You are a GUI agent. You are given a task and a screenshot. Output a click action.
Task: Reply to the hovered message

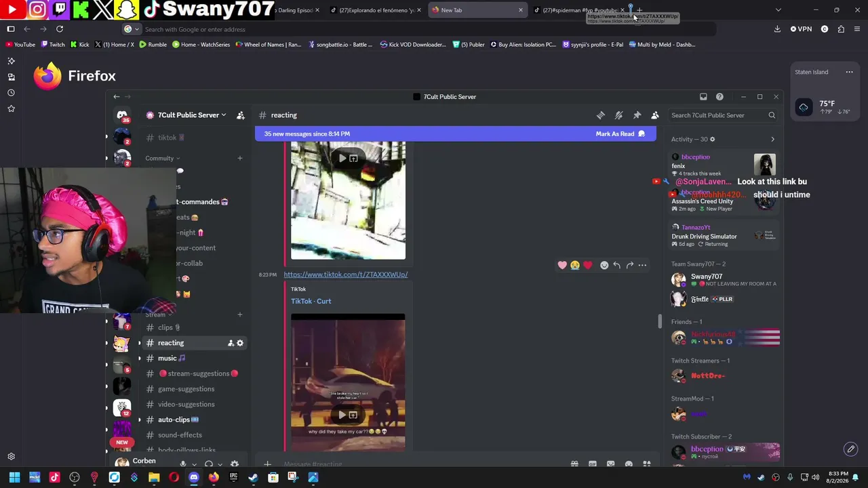point(616,265)
